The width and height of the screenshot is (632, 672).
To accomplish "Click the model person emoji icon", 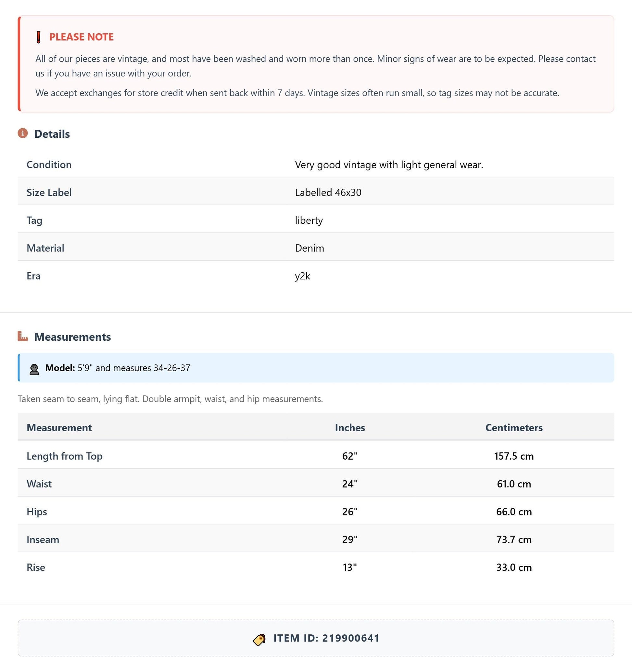I will click(34, 369).
